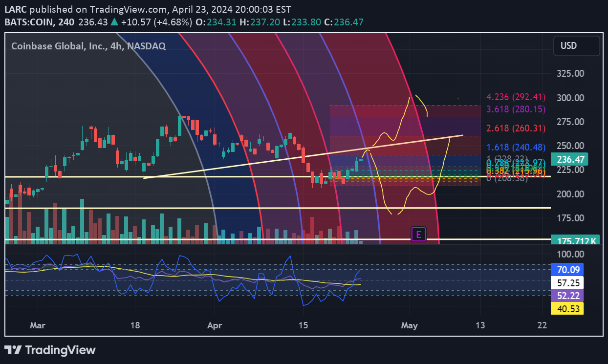Click the Coinbase Global, Inc. chart title
This screenshot has width=608, height=364.
pyautogui.click(x=88, y=46)
